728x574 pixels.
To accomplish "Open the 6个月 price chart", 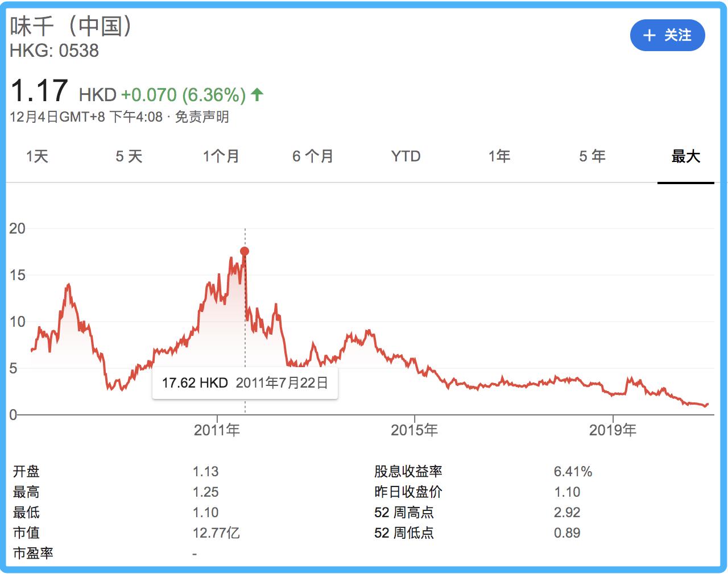I will coord(312,156).
